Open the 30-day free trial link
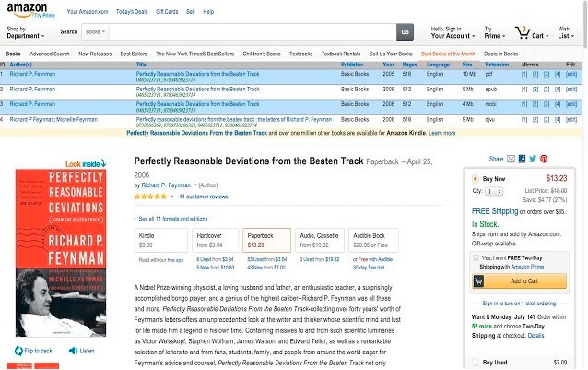Viewport: 588px width, 370px height. (369, 268)
